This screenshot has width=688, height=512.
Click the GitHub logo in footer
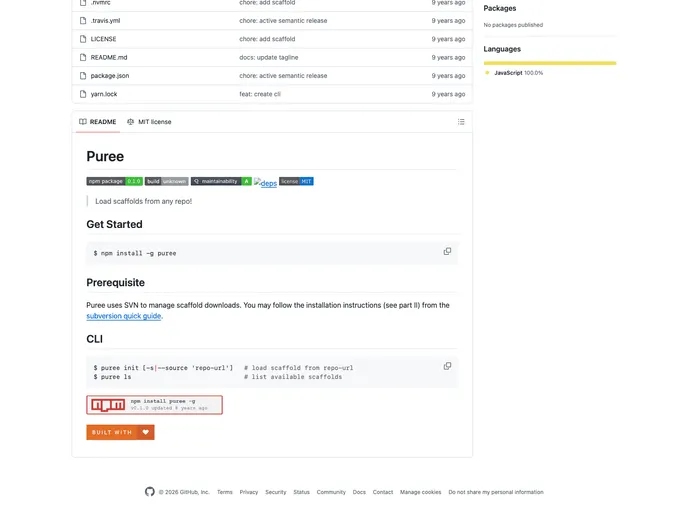(x=150, y=492)
